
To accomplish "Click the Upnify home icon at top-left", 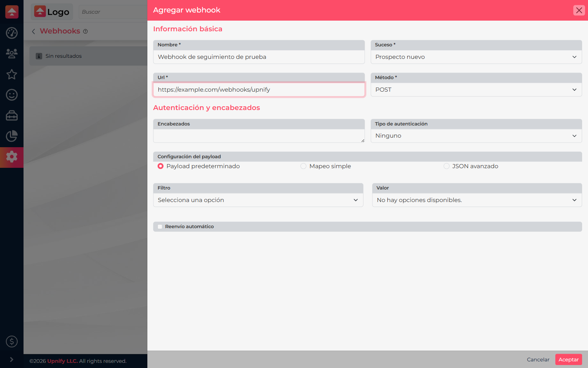I will (12, 12).
